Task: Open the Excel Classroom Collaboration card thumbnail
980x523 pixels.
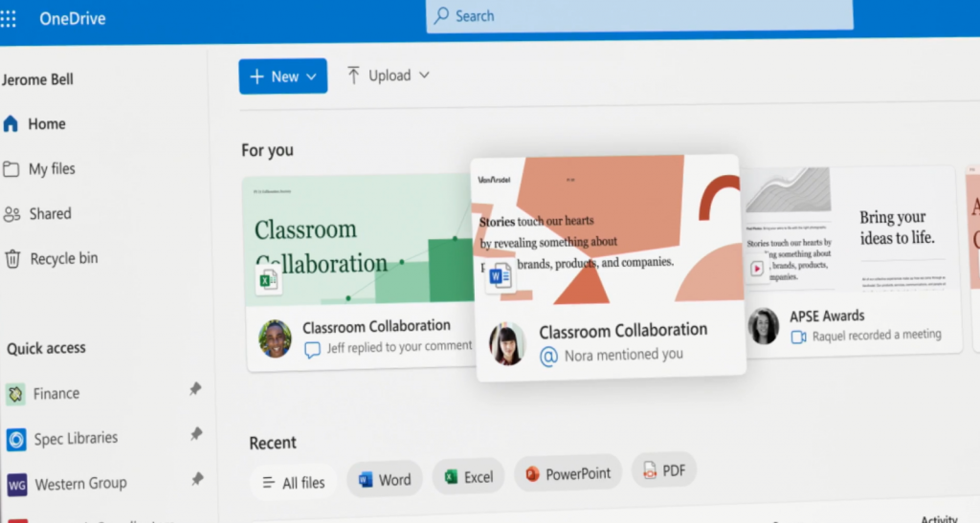Action: 358,241
